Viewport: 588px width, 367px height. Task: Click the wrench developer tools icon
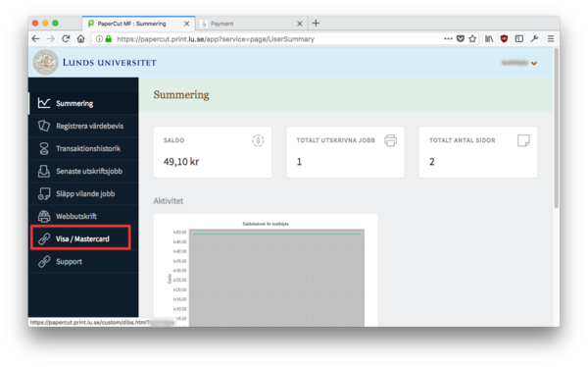tap(534, 38)
